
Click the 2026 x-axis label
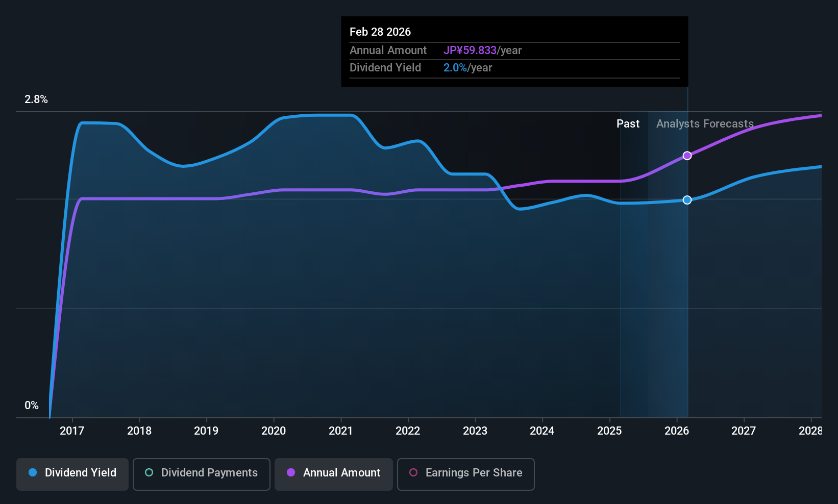point(677,431)
